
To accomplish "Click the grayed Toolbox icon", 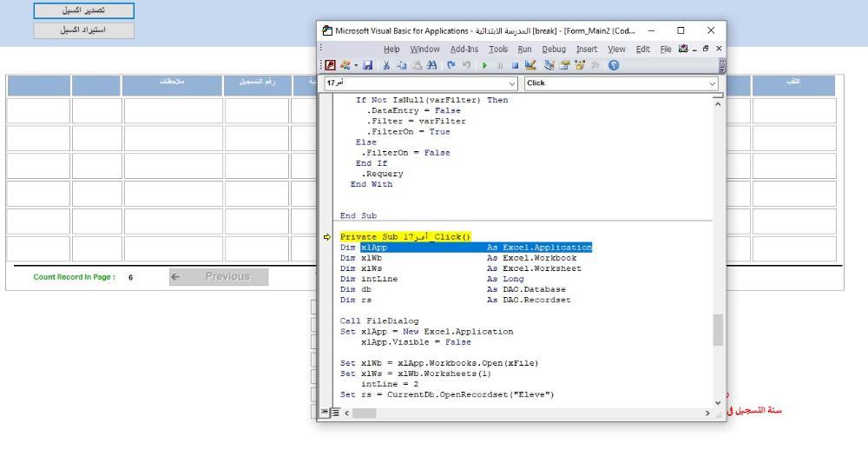I will (x=595, y=65).
